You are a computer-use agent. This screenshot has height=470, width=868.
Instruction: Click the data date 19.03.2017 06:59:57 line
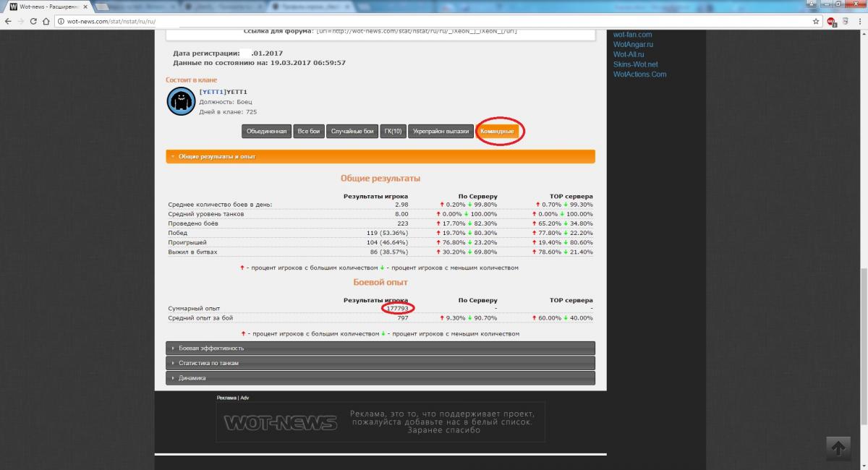[x=259, y=63]
